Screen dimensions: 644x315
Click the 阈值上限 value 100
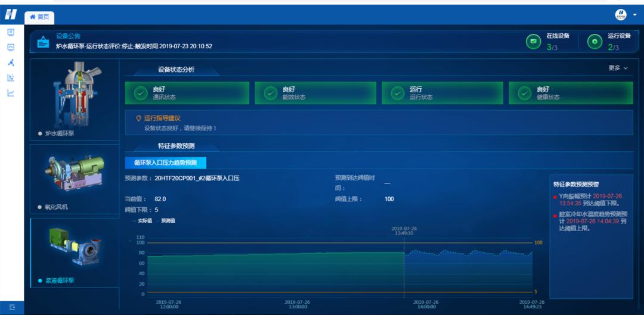(x=389, y=199)
